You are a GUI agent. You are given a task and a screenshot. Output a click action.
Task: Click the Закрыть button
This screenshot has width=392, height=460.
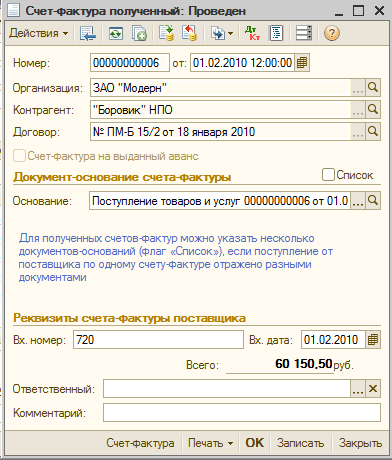click(x=360, y=443)
